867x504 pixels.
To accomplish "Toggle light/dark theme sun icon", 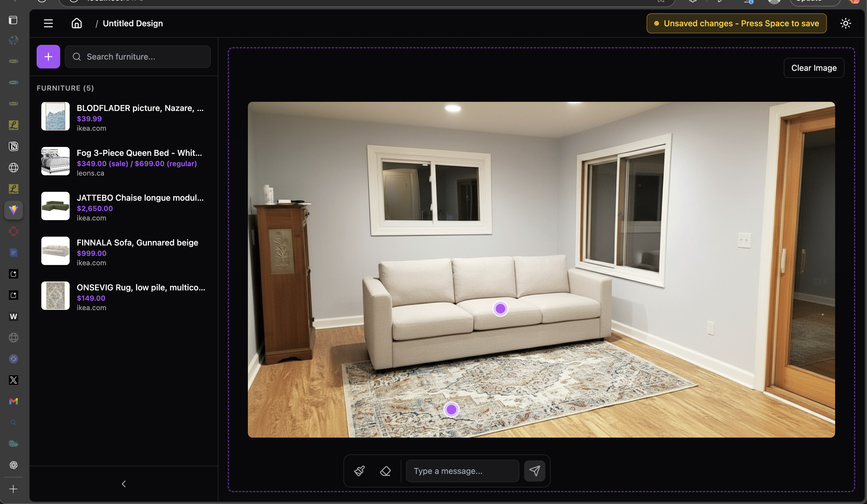I will click(845, 23).
